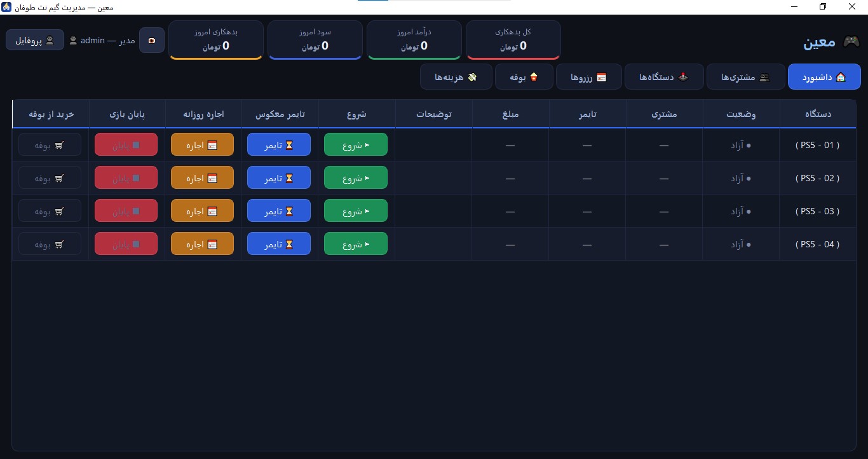
Task: Click the دستگاه column header
Action: [x=818, y=114]
